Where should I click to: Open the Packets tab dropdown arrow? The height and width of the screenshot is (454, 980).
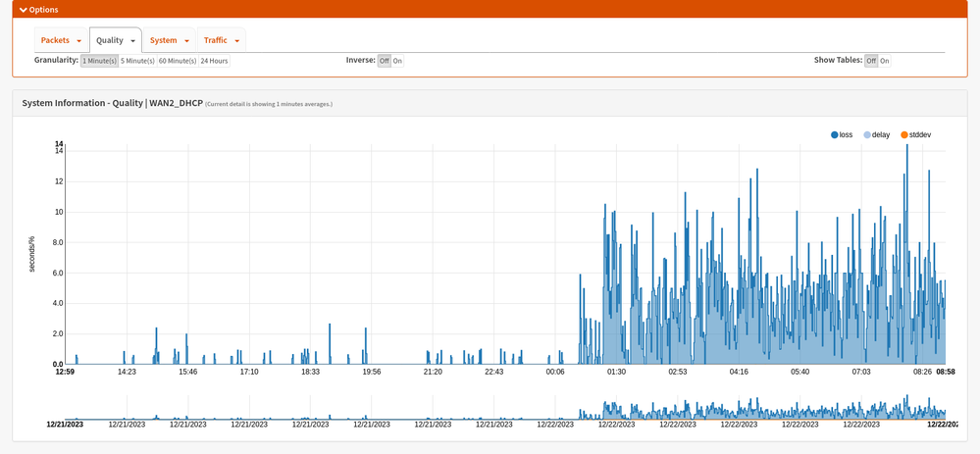coord(78,40)
